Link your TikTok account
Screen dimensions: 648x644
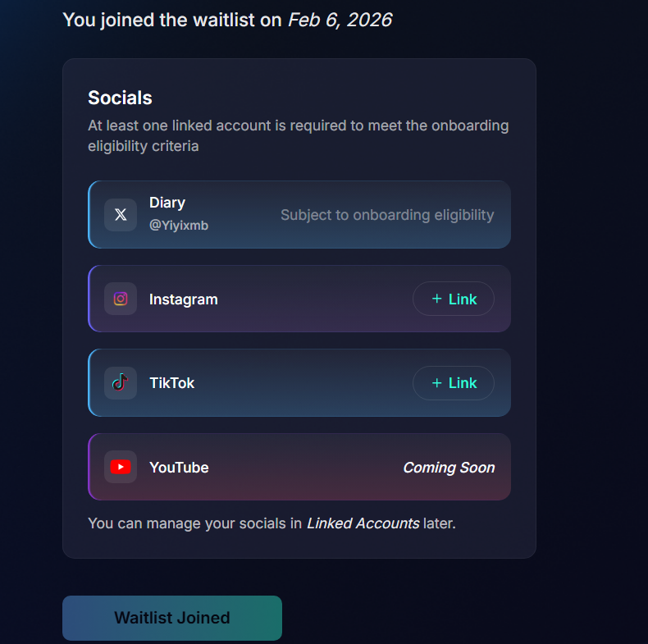(x=454, y=383)
